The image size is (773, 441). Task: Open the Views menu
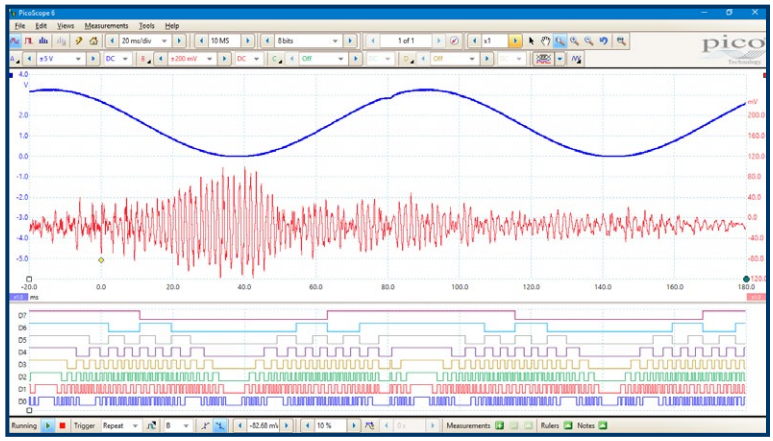tap(66, 26)
